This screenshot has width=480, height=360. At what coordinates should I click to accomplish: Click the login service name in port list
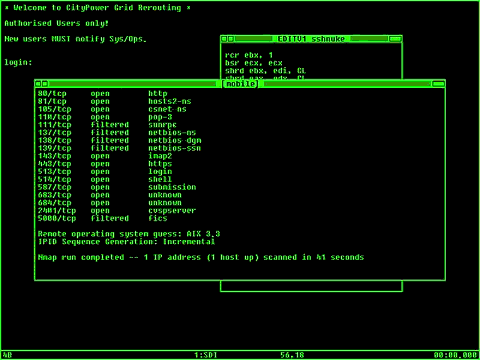(160, 172)
